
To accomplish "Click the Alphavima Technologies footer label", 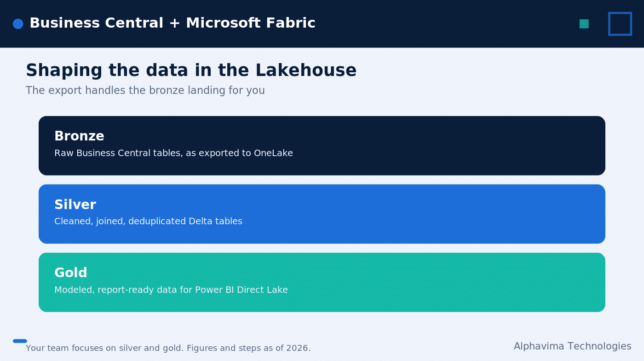I will (572, 346).
